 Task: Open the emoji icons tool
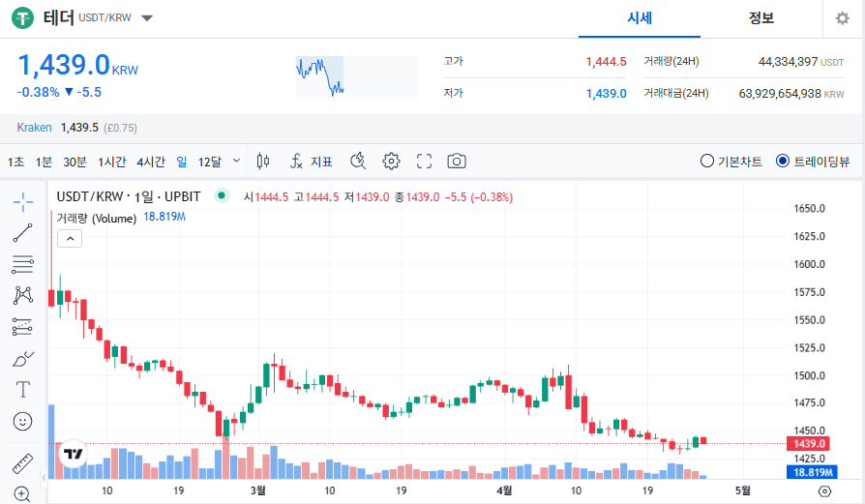coord(22,422)
